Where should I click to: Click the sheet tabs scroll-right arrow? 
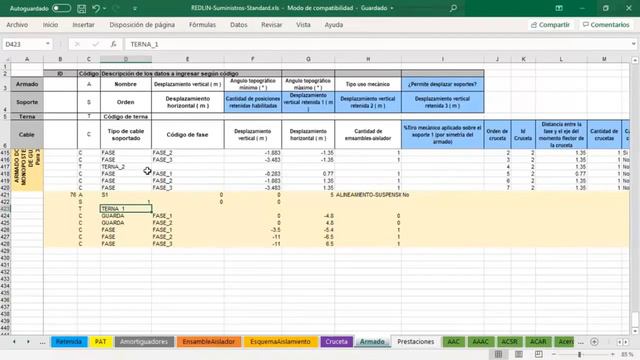28,342
